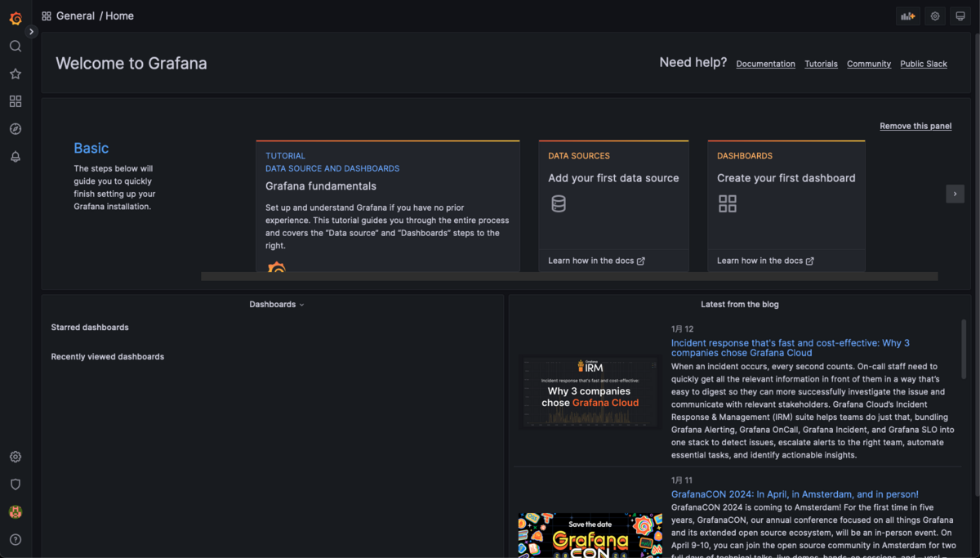Cycle view mode with the monitor icon
Viewport: 980px width, 558px height.
point(960,16)
